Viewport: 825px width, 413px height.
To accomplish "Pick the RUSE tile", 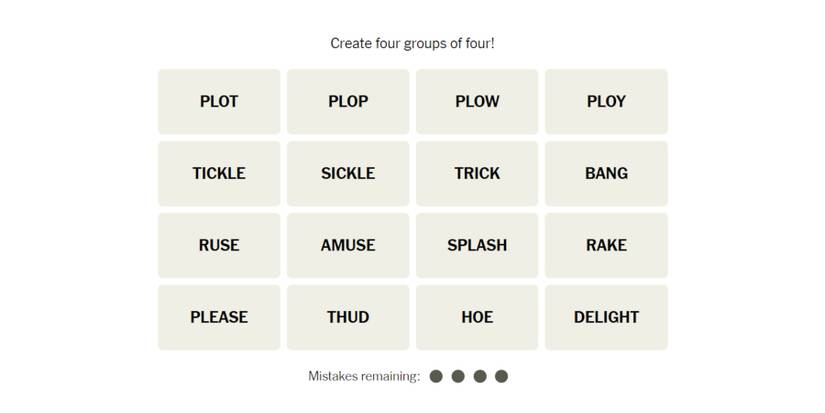I will 219,245.
